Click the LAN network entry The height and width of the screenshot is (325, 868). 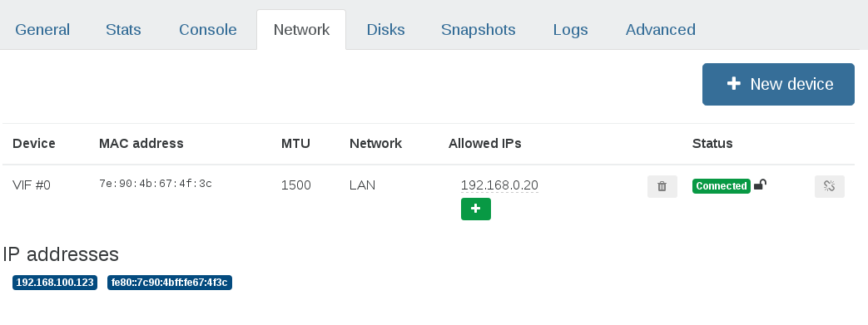pyautogui.click(x=363, y=185)
